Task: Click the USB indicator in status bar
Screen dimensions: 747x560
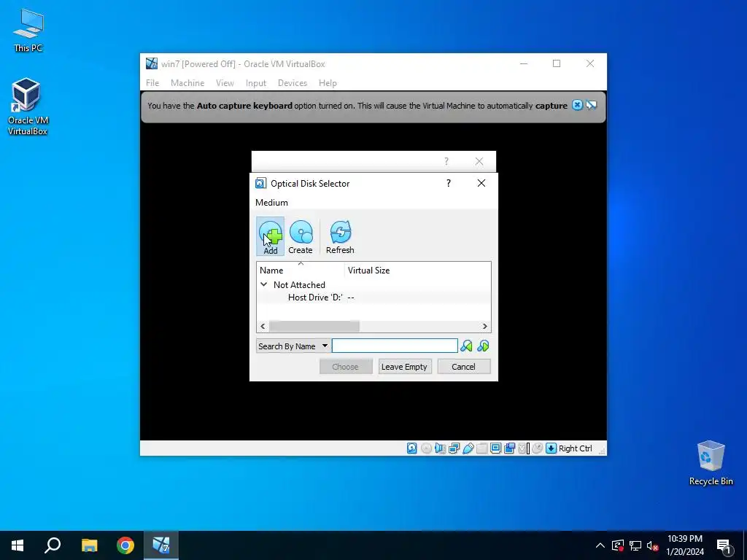Action: pos(468,448)
